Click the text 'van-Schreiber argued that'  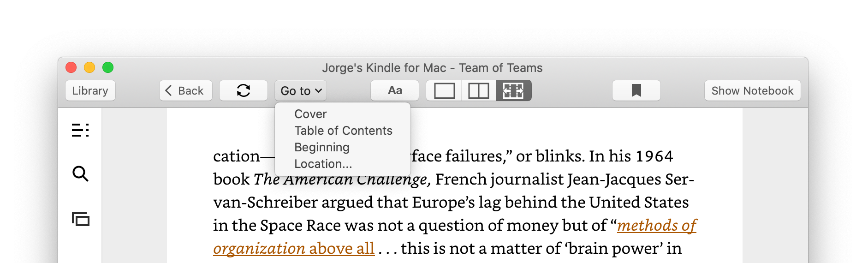pos(311,202)
